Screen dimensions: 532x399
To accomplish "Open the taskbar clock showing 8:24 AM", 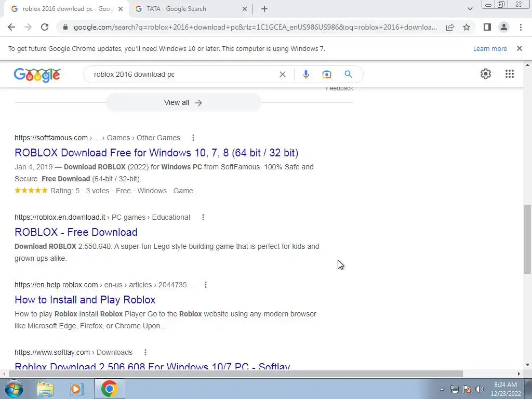I will (x=505, y=389).
